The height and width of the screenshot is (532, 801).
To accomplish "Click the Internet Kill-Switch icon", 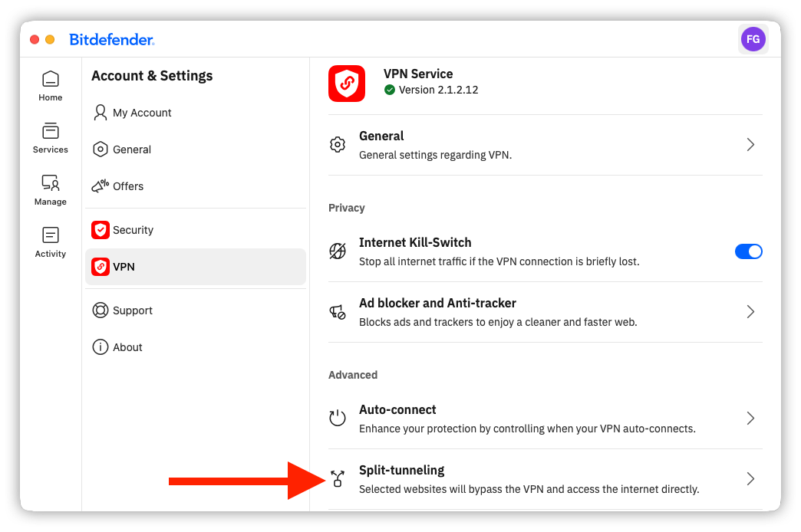I will [x=337, y=251].
